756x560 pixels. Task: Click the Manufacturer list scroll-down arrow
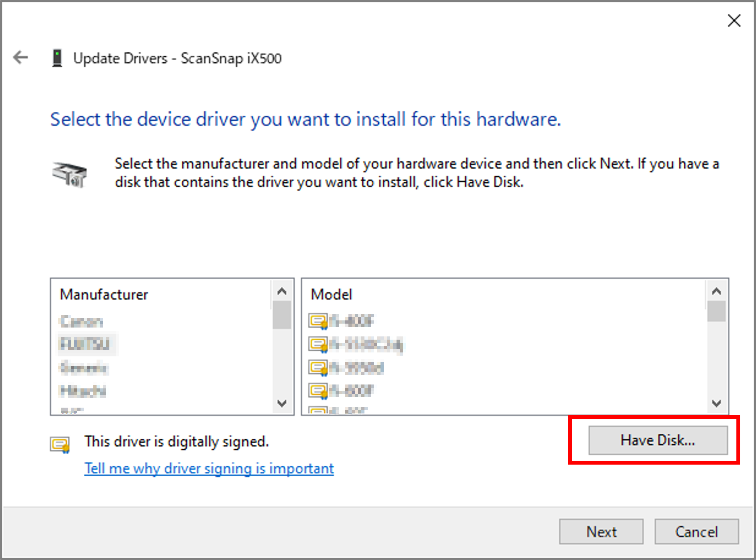[x=282, y=403]
